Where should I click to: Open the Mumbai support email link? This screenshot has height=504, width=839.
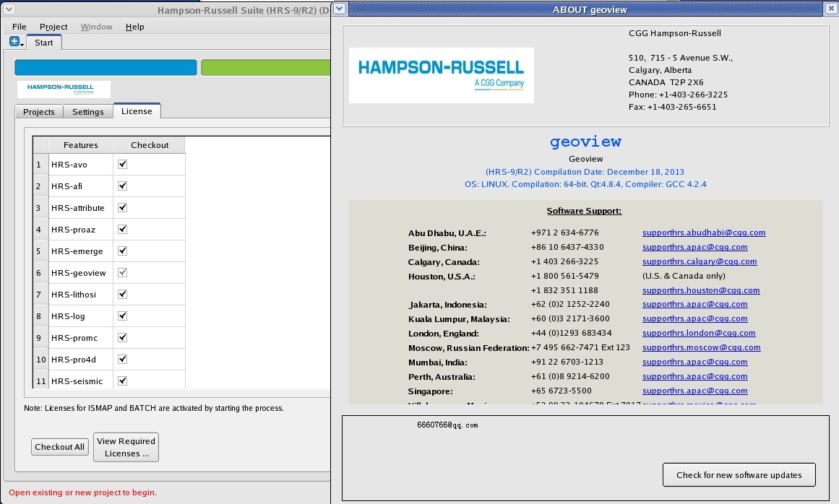pyautogui.click(x=694, y=362)
